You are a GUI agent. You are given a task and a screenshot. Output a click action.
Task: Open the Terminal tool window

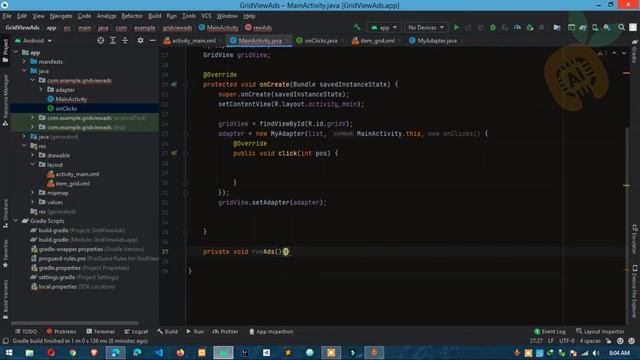[100, 331]
